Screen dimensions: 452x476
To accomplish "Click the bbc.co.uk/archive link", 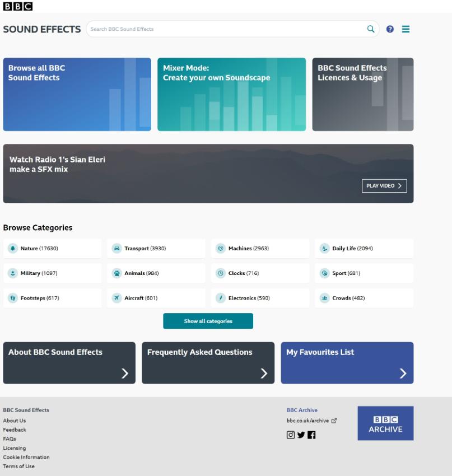I will coord(307,421).
